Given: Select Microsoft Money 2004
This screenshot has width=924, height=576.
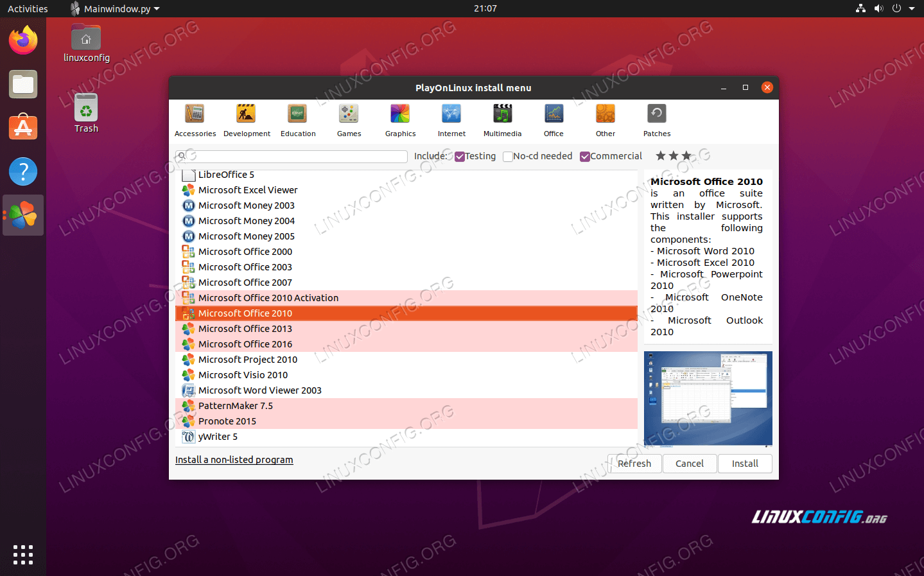Looking at the screenshot, I should point(406,221).
